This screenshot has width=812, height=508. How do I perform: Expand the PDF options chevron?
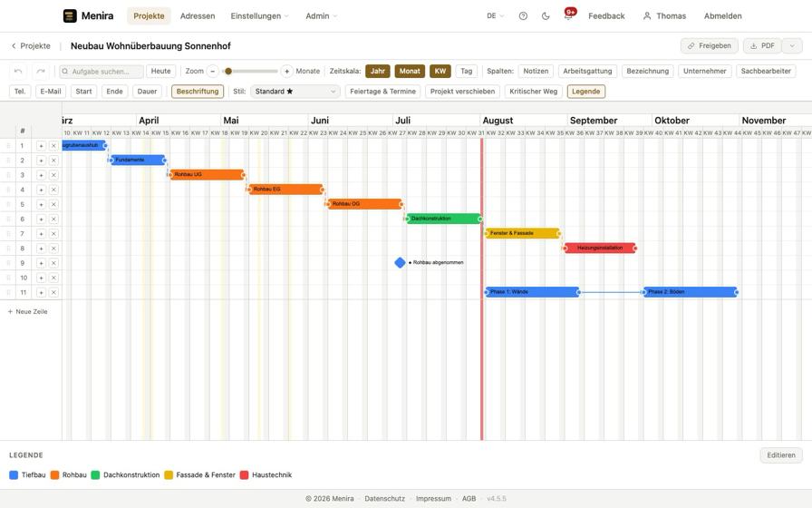792,45
